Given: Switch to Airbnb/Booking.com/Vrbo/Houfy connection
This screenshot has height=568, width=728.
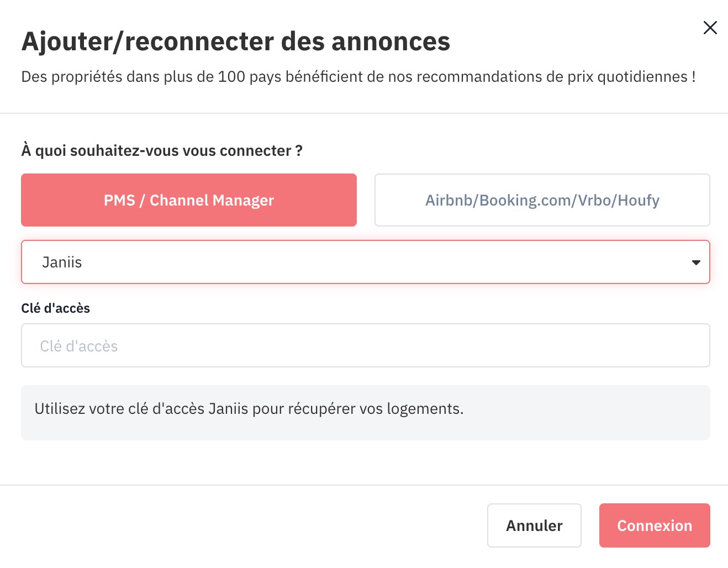Looking at the screenshot, I should tap(542, 200).
